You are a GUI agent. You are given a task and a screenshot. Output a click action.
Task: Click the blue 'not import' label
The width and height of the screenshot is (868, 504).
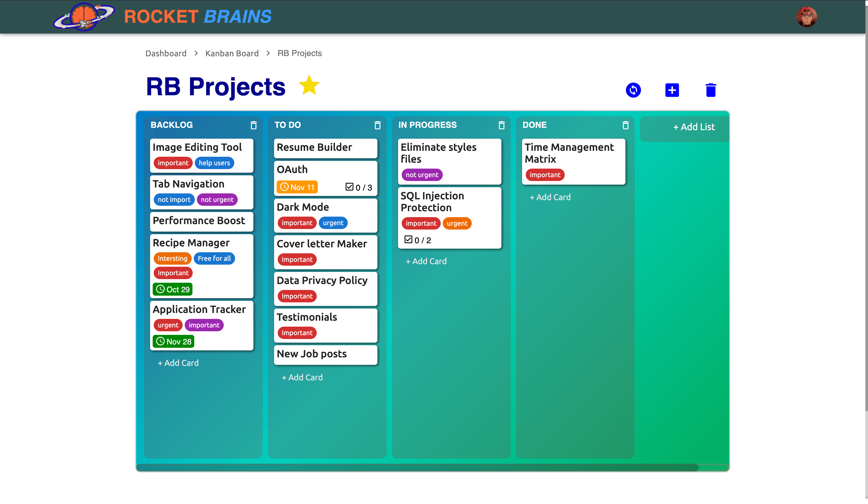click(174, 200)
